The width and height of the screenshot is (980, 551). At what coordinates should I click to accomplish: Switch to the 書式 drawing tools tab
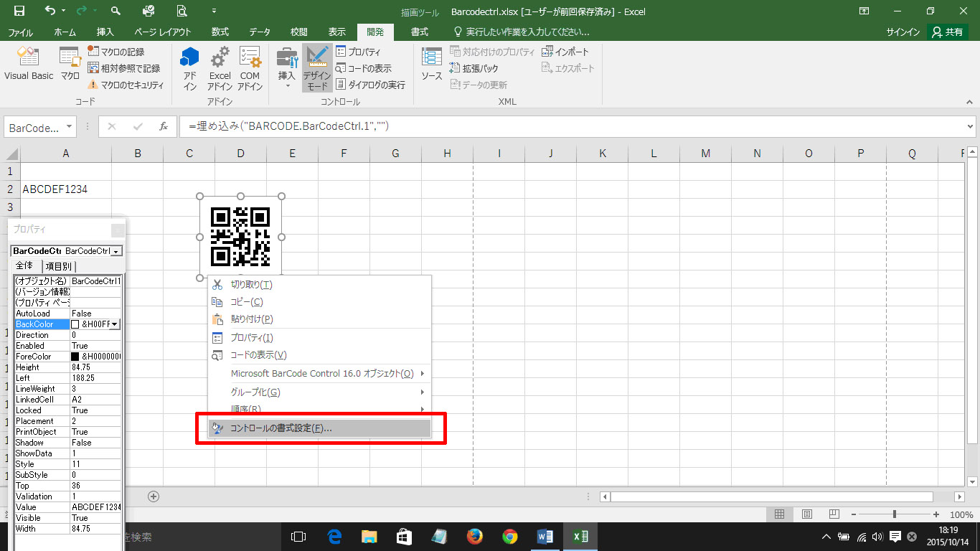[420, 32]
